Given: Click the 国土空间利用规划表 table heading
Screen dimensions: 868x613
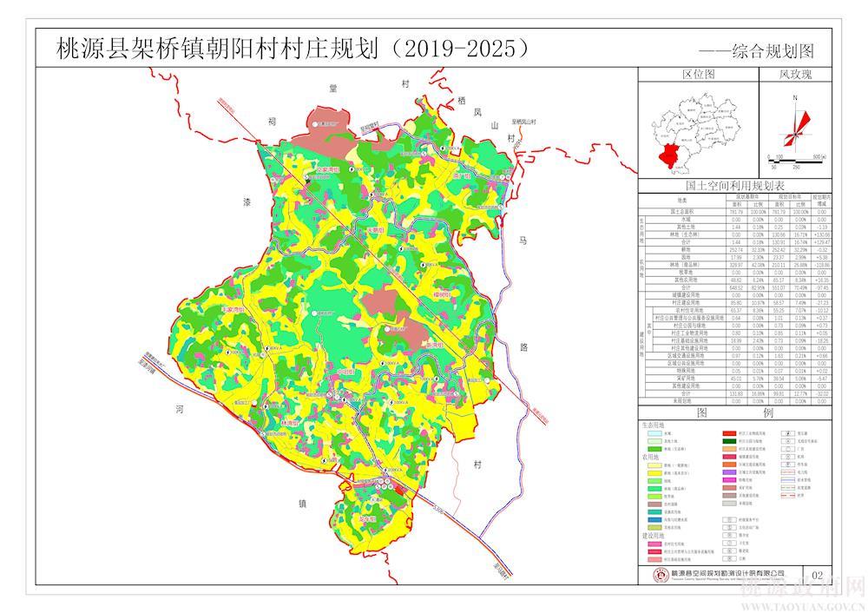Looking at the screenshot, I should tap(734, 186).
